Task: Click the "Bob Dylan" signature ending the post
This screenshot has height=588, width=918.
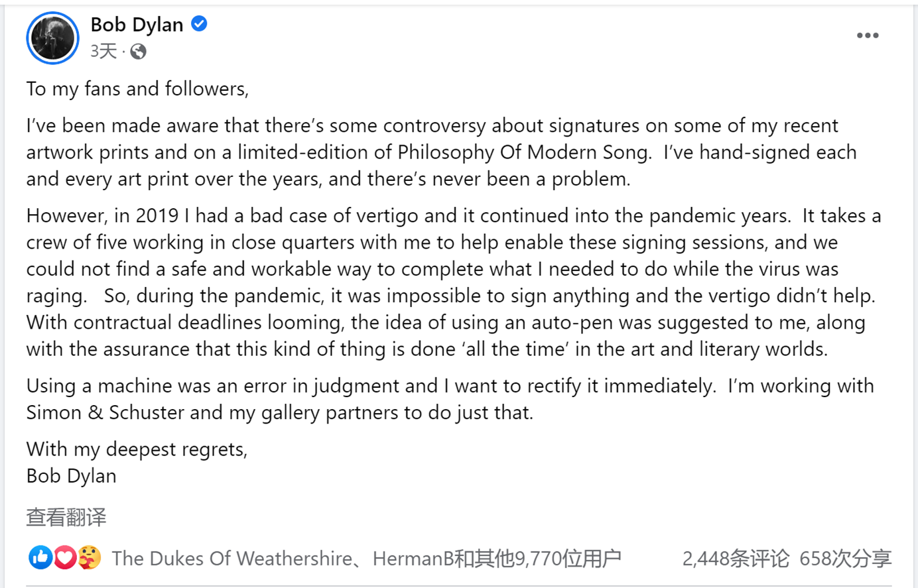Action: pyautogui.click(x=72, y=476)
